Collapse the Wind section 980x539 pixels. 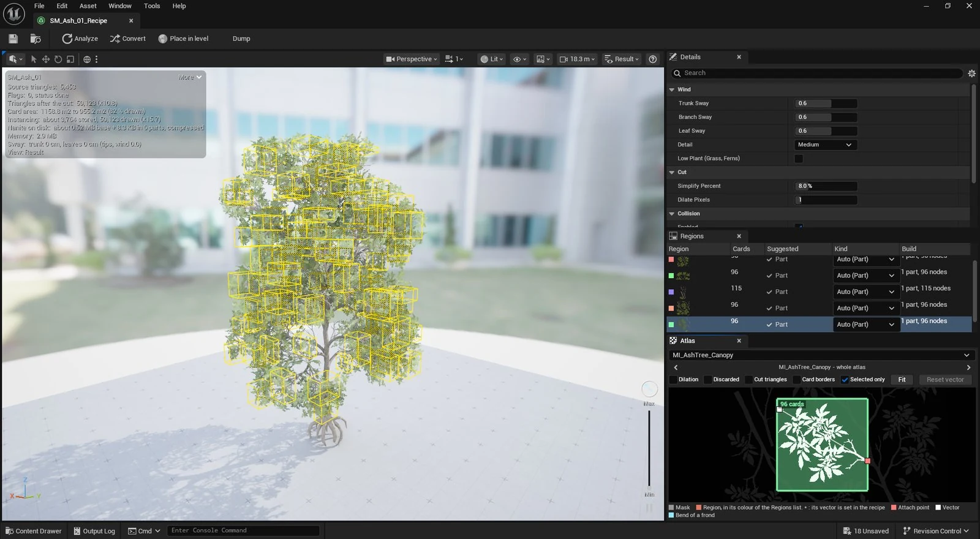click(x=672, y=89)
